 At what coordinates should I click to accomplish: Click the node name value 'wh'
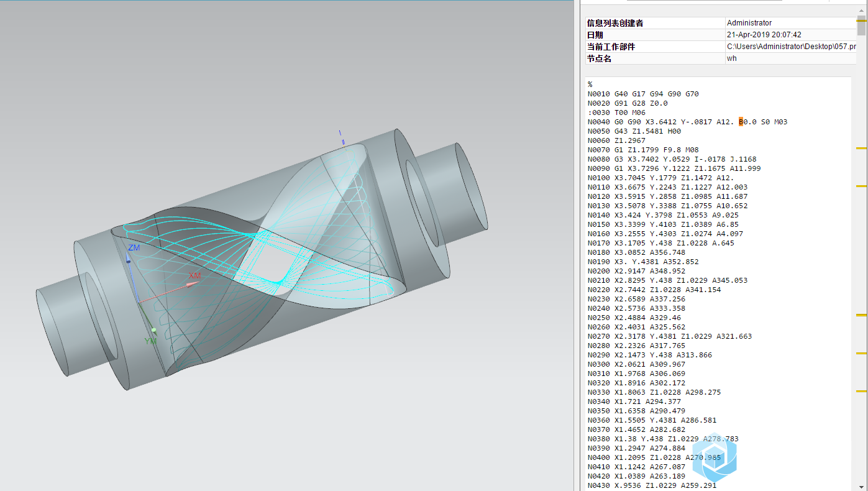coord(732,58)
